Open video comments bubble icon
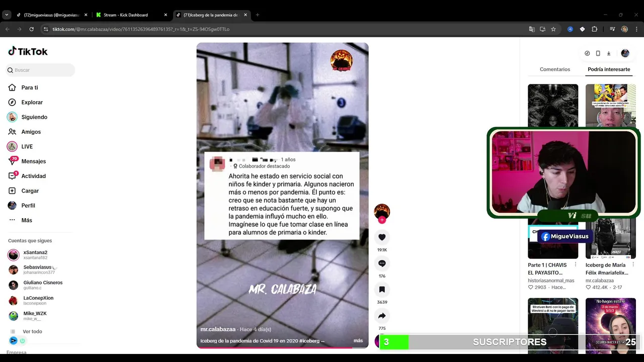The width and height of the screenshot is (644, 362). pos(382,263)
